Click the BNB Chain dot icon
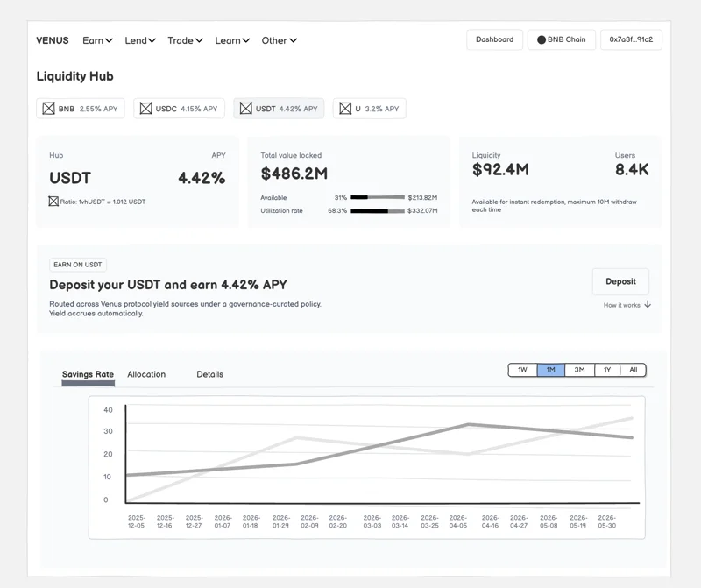This screenshot has width=701, height=588. point(542,39)
